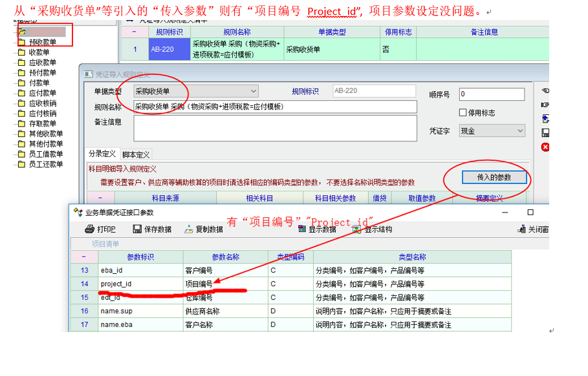Enable the 停用标志 checkbox
Image resolution: width=588 pixels, height=376 pixels.
463,113
